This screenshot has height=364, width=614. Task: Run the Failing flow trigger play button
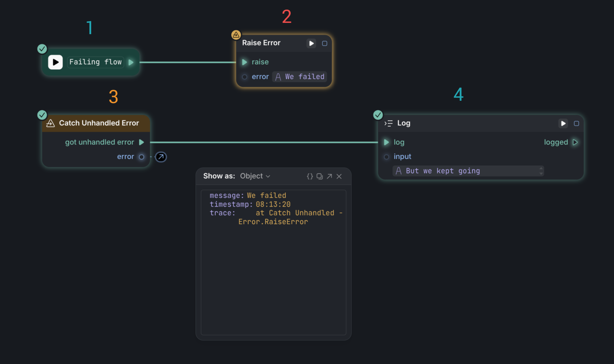(x=55, y=62)
